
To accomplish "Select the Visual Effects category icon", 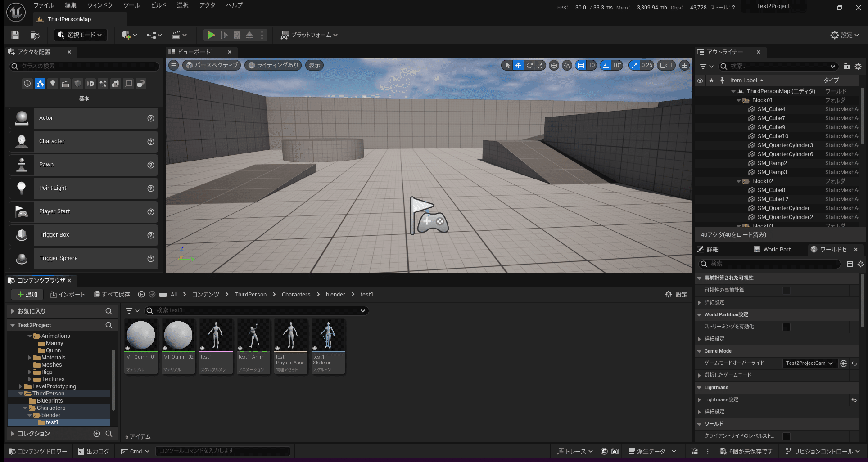I will point(103,84).
